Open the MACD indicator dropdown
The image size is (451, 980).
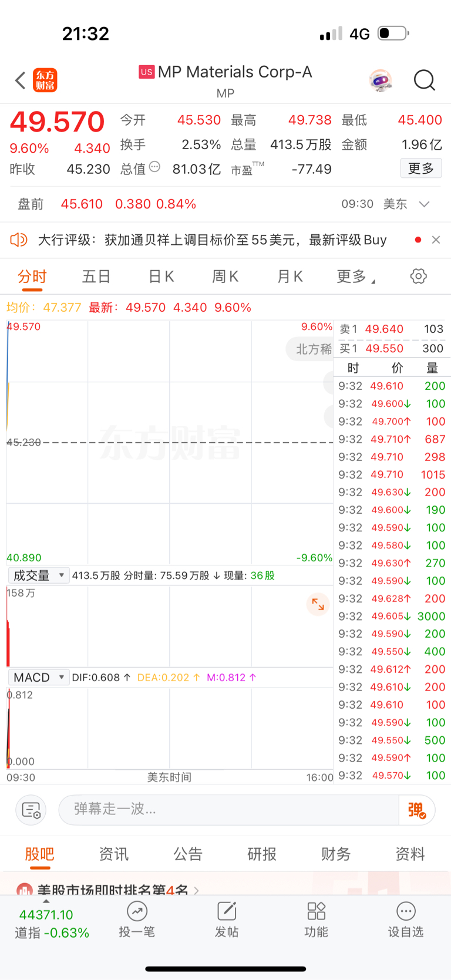click(x=39, y=678)
